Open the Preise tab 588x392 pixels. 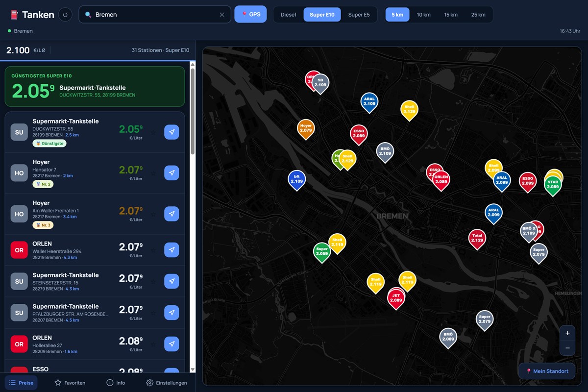click(x=21, y=383)
